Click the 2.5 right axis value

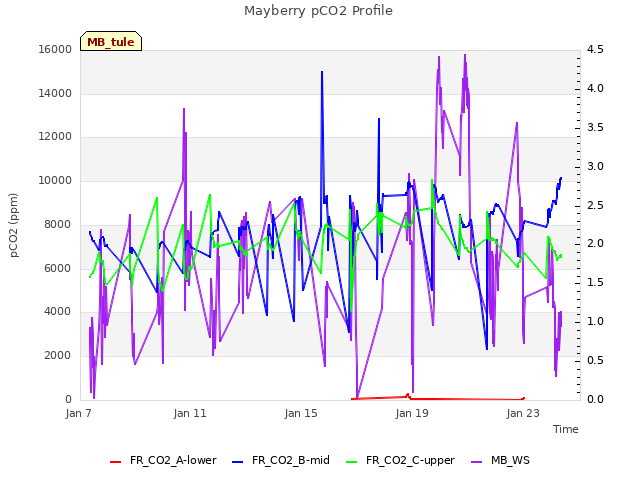tap(595, 205)
